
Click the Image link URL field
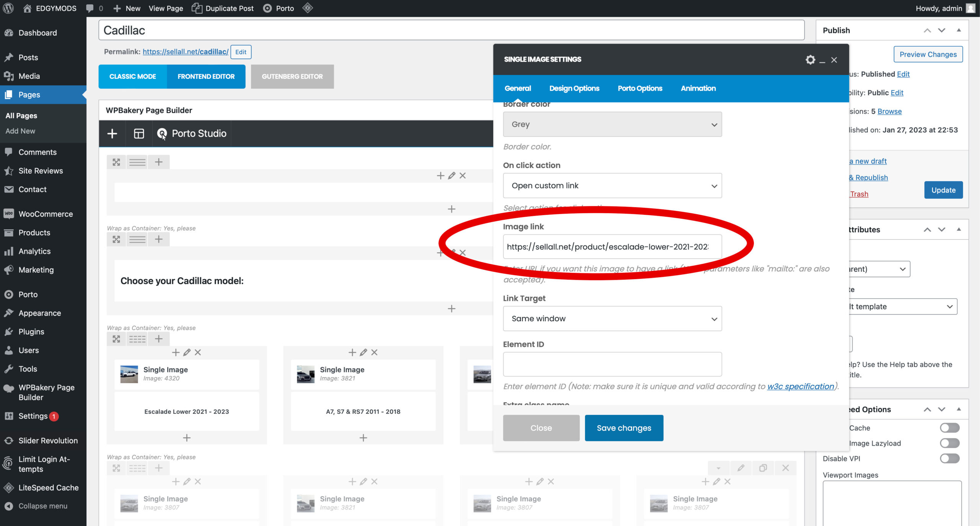point(612,247)
